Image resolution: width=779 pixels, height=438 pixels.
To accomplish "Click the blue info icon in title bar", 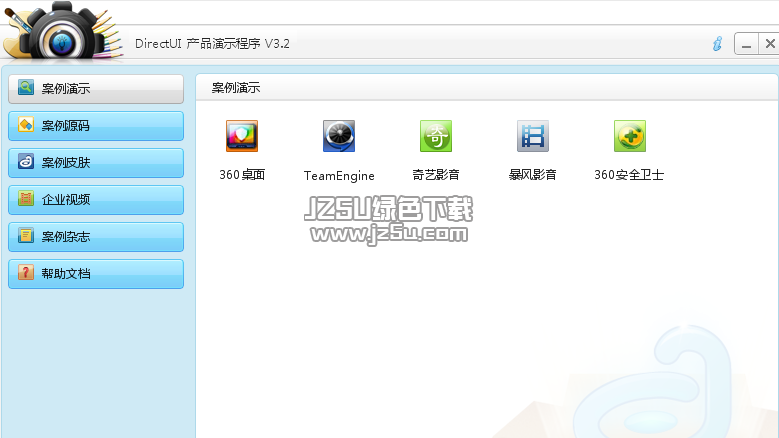I will 717,44.
